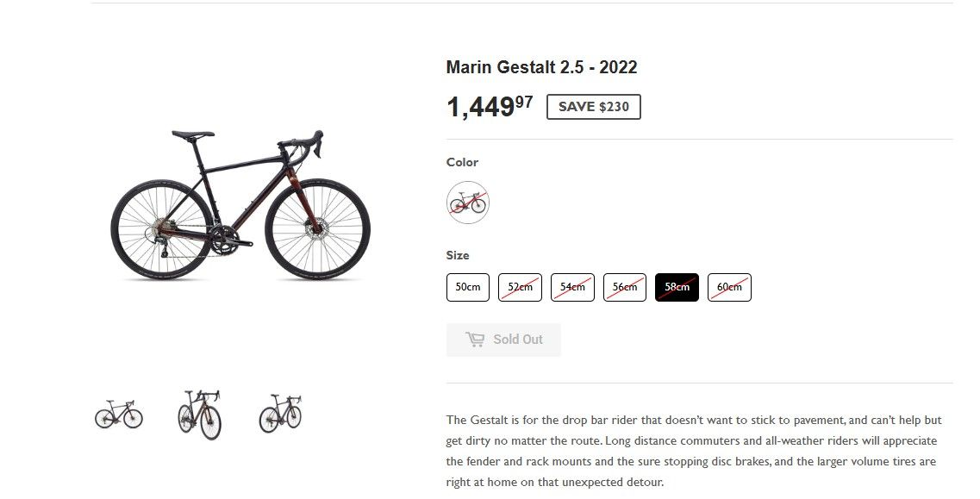Screen dimensions: 980x499
Task: Click the bicycle icon inside the color swatch
Action: tap(467, 202)
